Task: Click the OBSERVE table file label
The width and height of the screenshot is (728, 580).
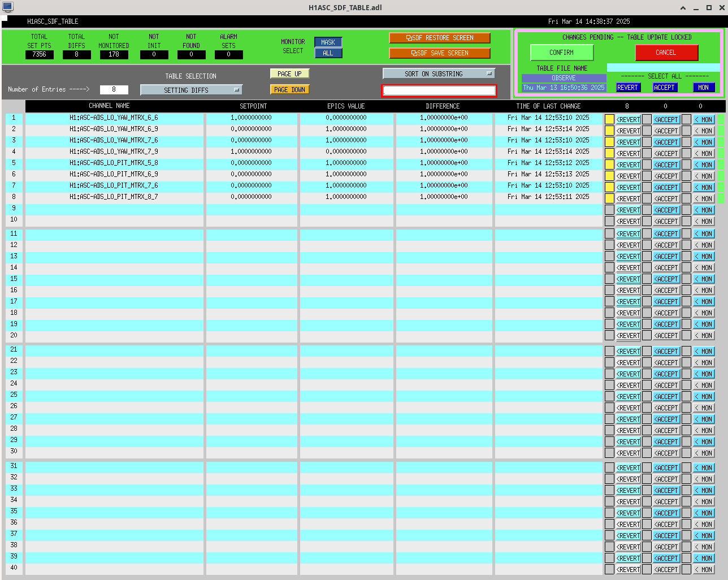Action: point(564,78)
